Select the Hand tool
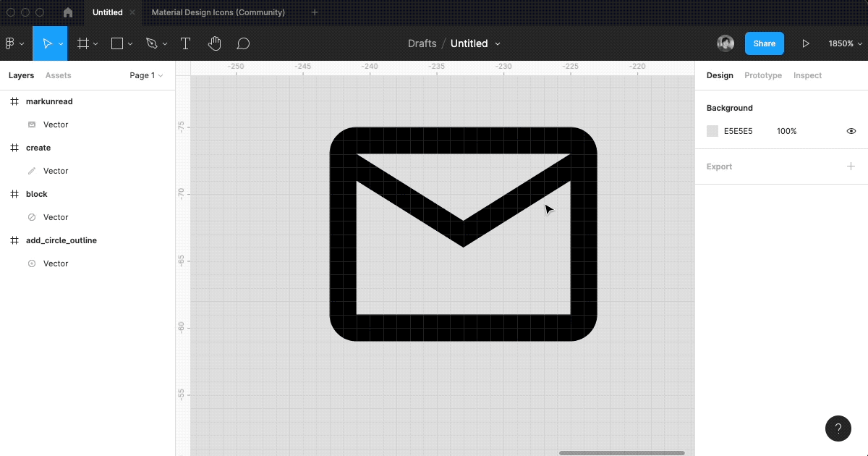 tap(214, 43)
